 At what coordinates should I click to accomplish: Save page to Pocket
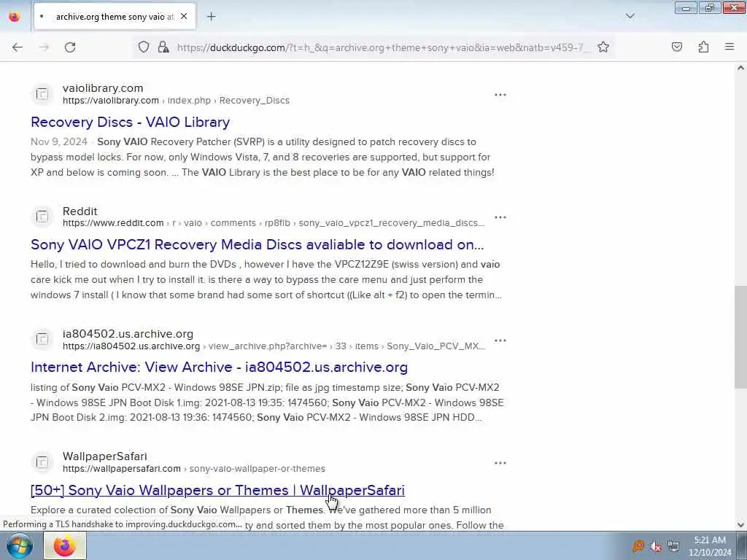coord(676,47)
